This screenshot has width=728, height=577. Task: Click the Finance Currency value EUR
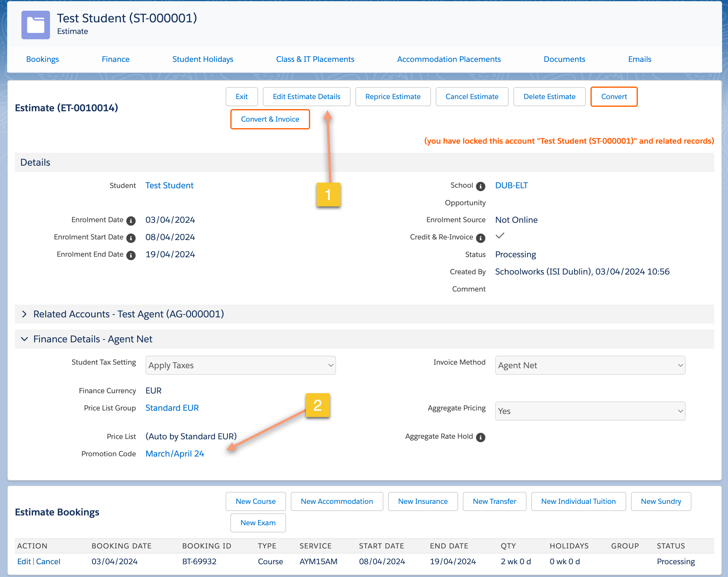(x=153, y=391)
